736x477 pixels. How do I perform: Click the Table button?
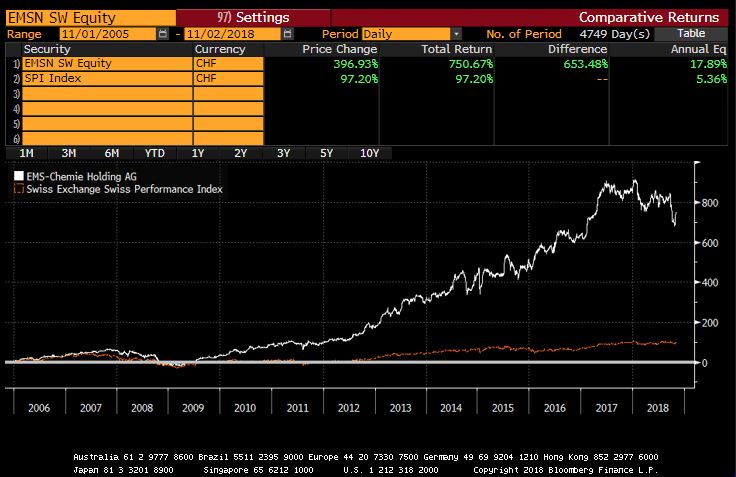(691, 33)
